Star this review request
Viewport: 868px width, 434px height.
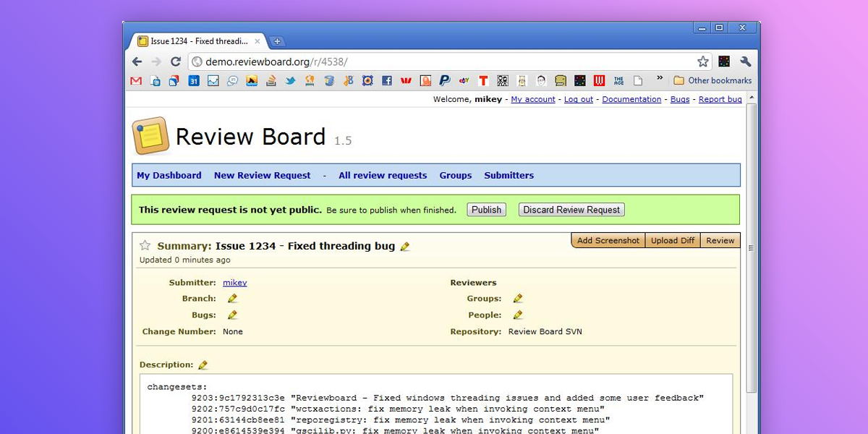[x=145, y=245]
